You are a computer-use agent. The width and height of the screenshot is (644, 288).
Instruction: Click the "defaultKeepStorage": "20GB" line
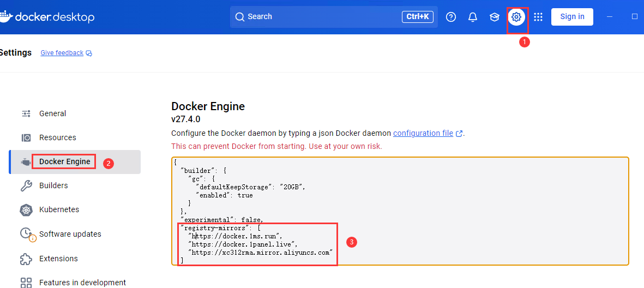[251, 187]
